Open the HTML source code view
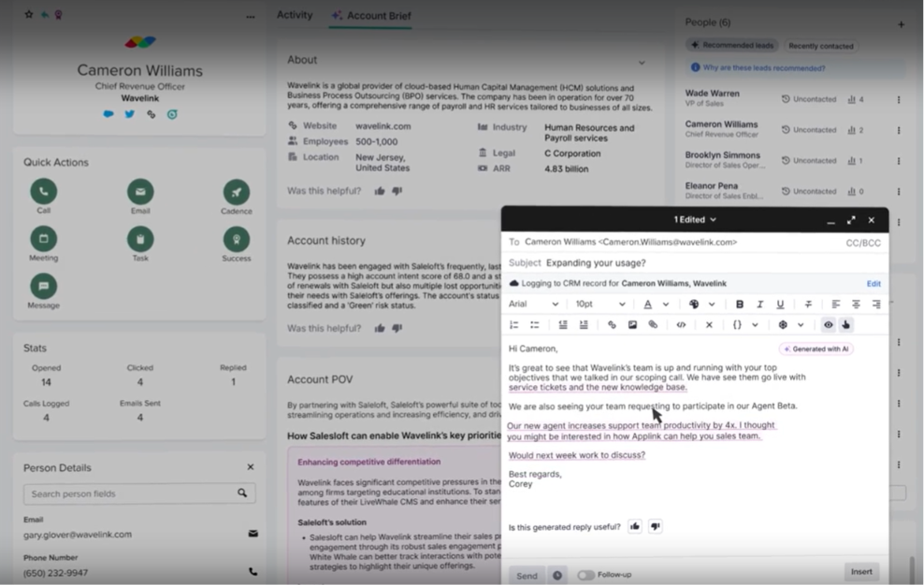The image size is (924, 585). (x=681, y=324)
